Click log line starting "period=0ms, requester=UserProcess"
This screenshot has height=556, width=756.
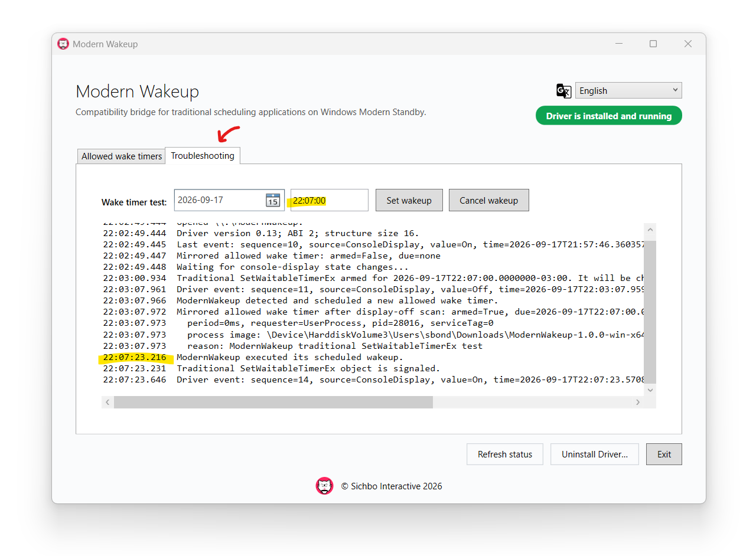point(340,323)
